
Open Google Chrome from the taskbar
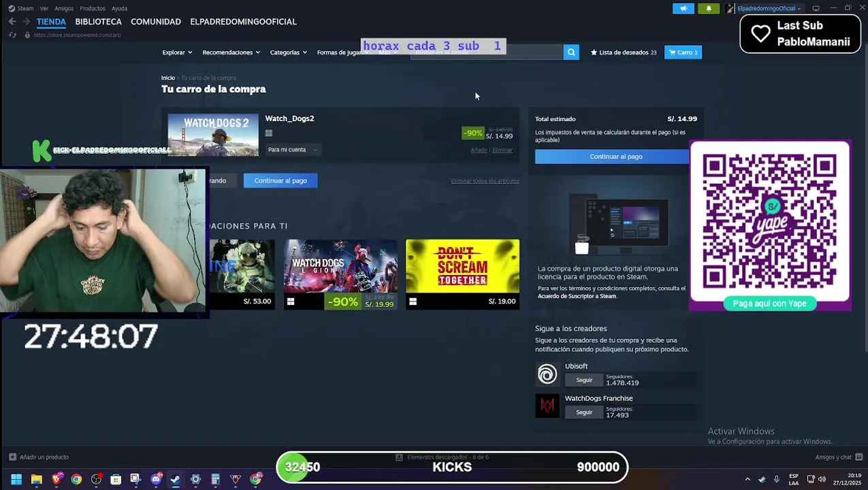coord(76,479)
